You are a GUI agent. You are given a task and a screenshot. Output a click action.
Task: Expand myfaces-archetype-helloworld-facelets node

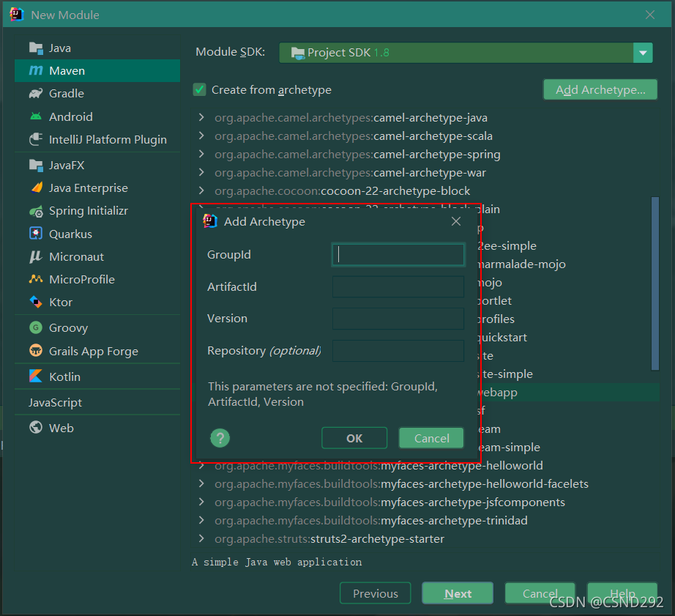click(x=201, y=483)
